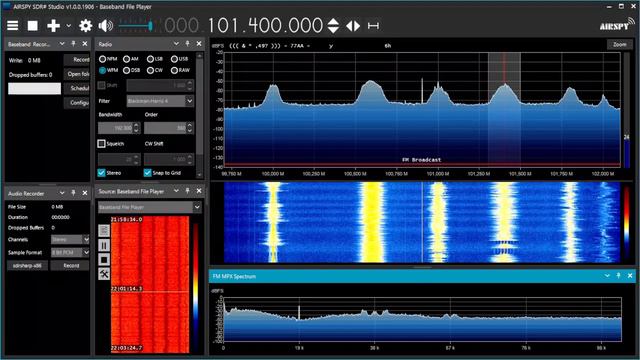Pin the FM MPX Spectrum panel
Screen dimensions: 640x360
click(618, 276)
